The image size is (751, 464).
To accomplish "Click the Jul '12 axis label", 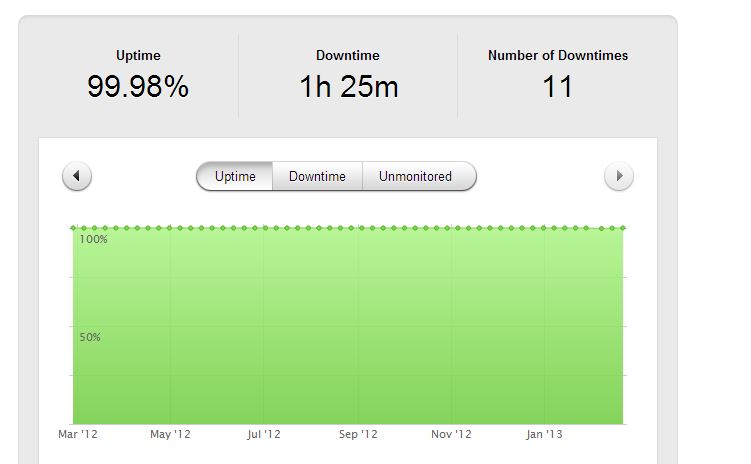I will click(x=263, y=434).
